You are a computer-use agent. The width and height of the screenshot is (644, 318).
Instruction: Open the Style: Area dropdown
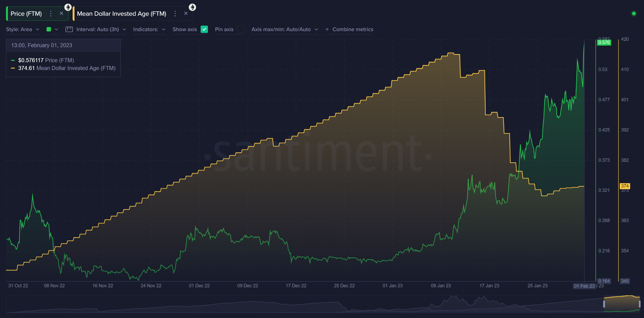coord(22,29)
